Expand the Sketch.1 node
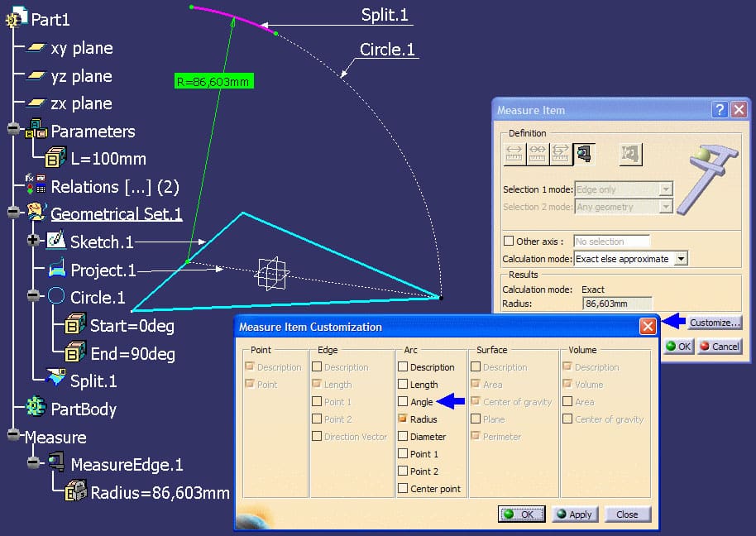The width and height of the screenshot is (756, 536). tap(33, 240)
